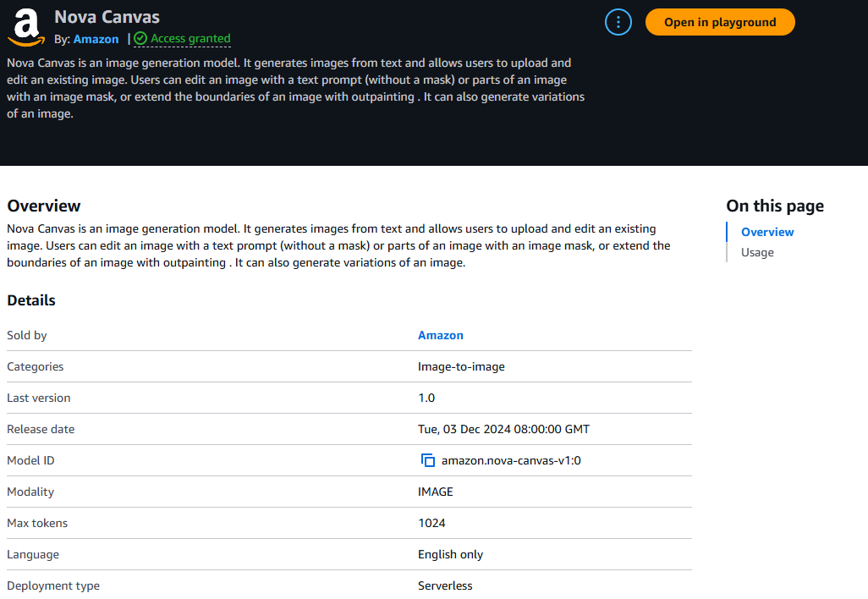
Task: Click the 'Release date' label
Action: (41, 429)
